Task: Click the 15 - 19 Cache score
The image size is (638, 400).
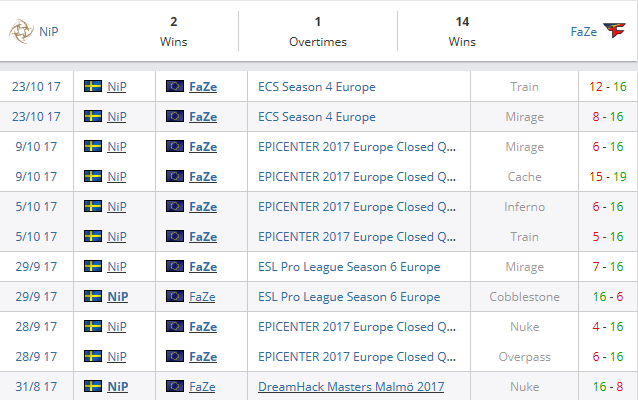Action: (608, 177)
